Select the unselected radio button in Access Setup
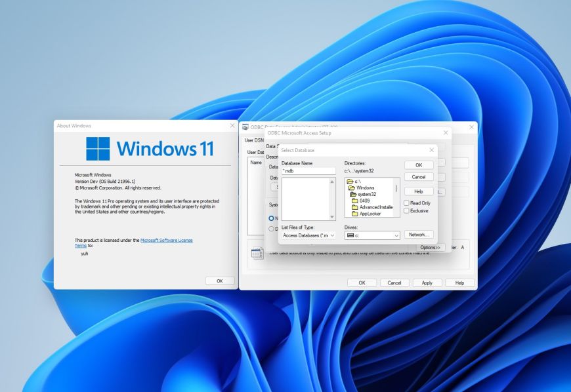571x392 pixels. [271, 229]
